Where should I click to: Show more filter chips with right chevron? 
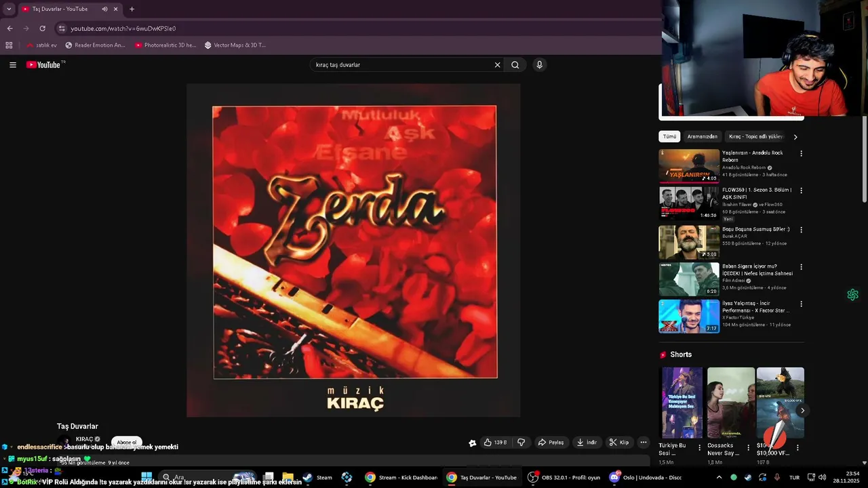[795, 137]
